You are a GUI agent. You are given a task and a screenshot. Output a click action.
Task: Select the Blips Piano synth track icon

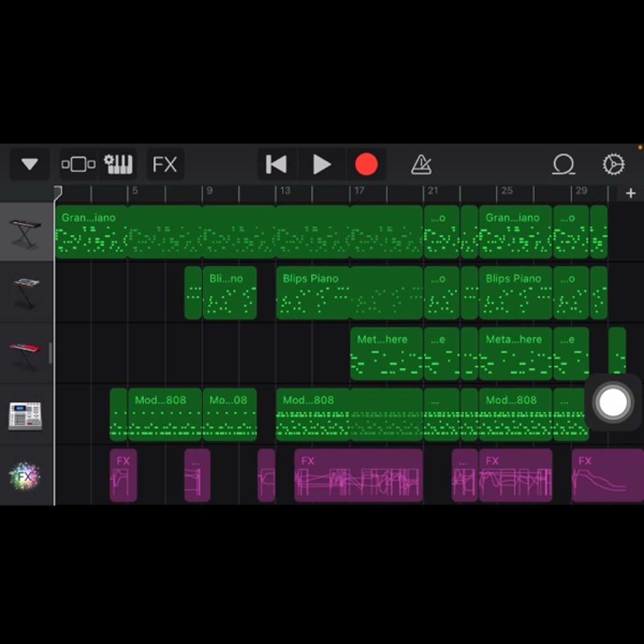coord(26,293)
